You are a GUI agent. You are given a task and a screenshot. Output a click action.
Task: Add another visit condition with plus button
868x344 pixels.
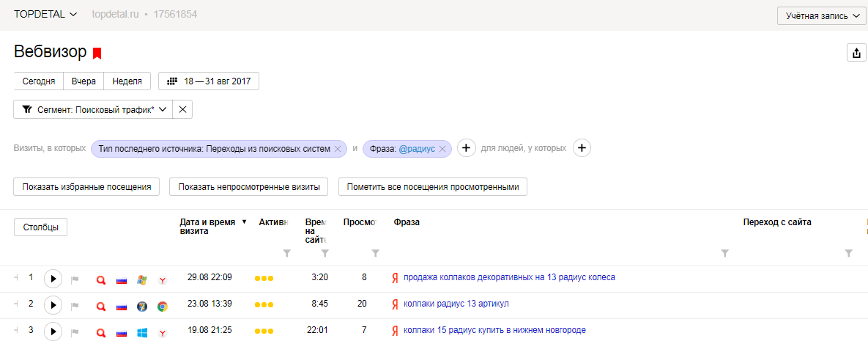coord(467,148)
